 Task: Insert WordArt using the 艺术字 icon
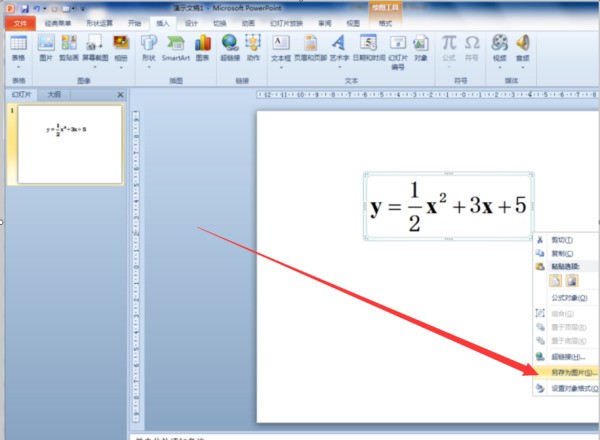click(339, 44)
